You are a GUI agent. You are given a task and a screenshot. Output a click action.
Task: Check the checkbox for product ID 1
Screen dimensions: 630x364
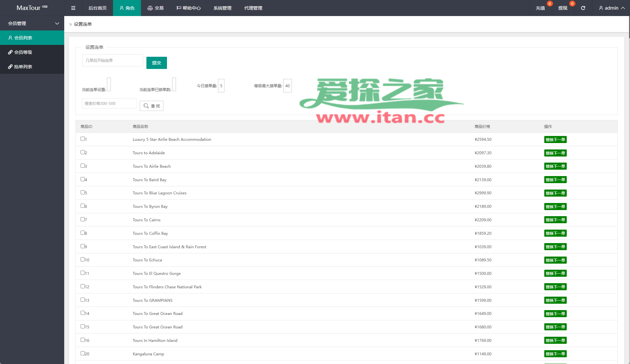[83, 139]
